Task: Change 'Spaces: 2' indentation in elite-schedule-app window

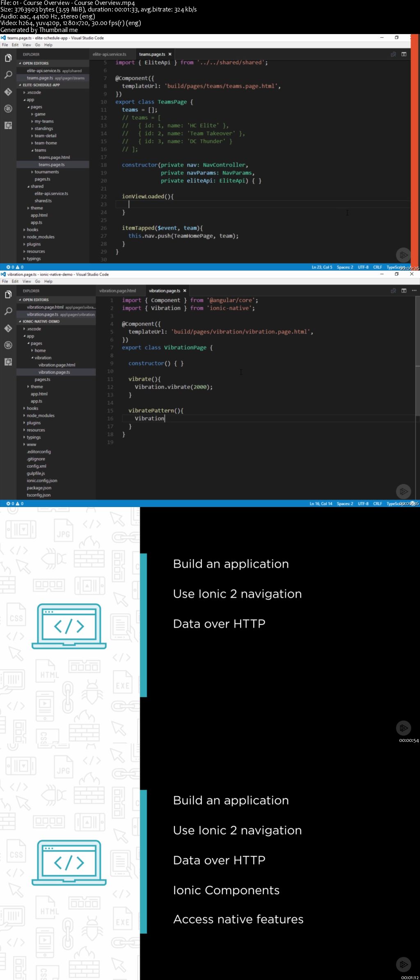Action: 345,267
